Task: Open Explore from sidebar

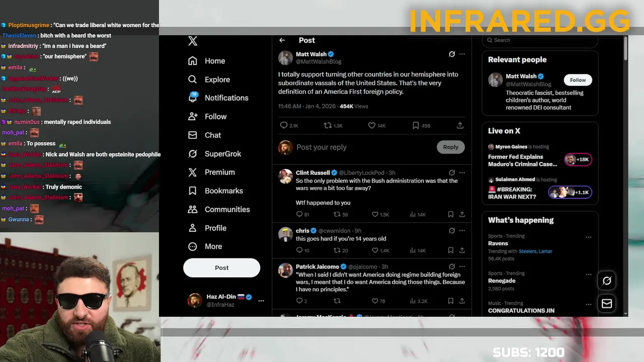Action: click(x=209, y=79)
